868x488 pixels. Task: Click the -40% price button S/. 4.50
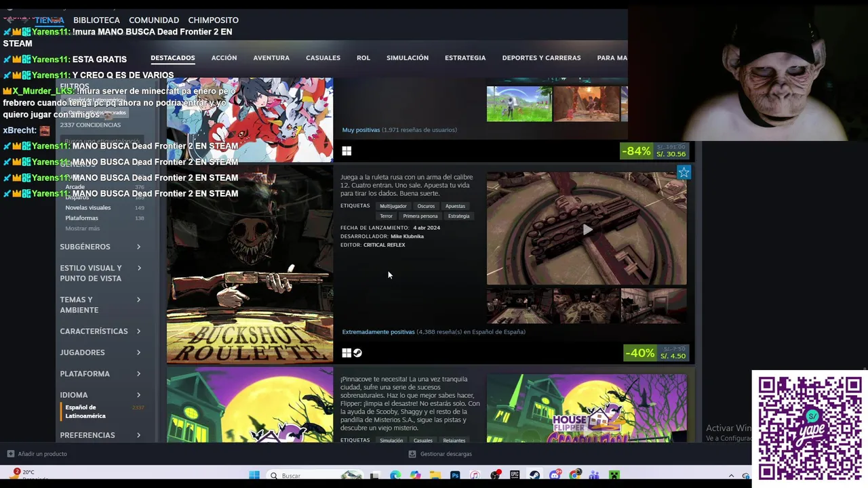click(656, 353)
